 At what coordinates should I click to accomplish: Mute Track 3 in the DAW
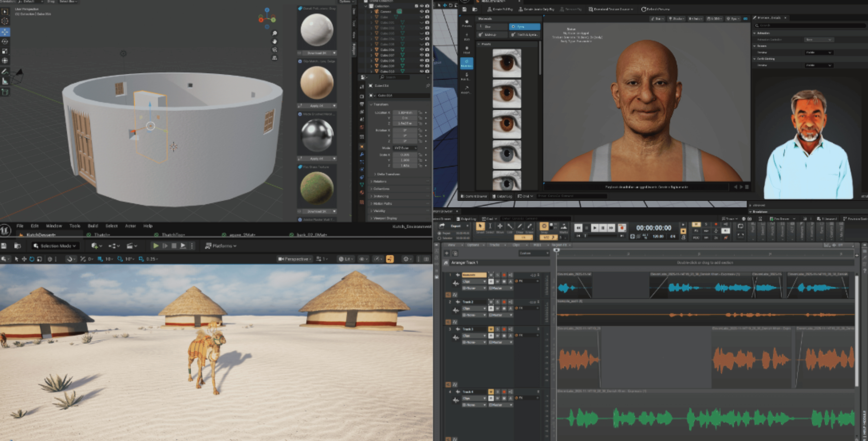pyautogui.click(x=491, y=329)
